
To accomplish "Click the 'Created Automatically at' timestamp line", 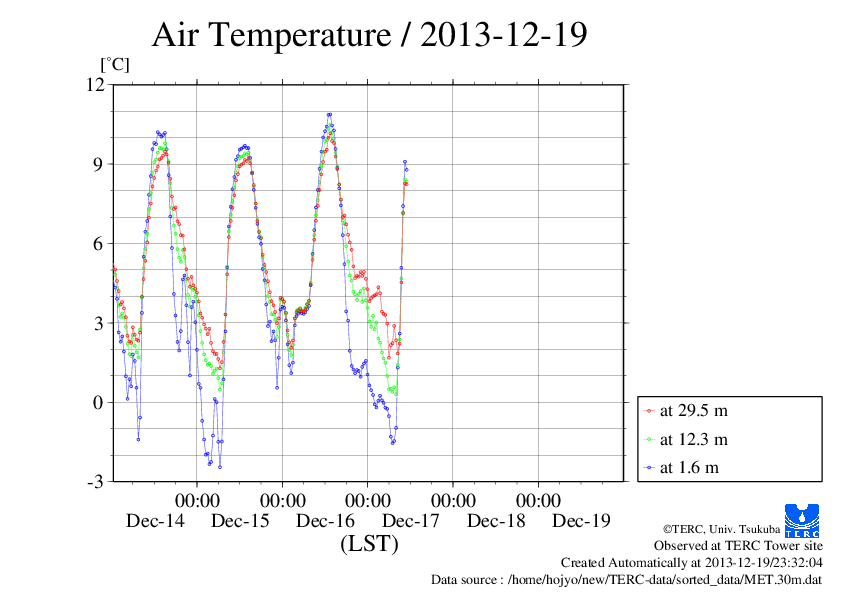I will click(x=692, y=563).
